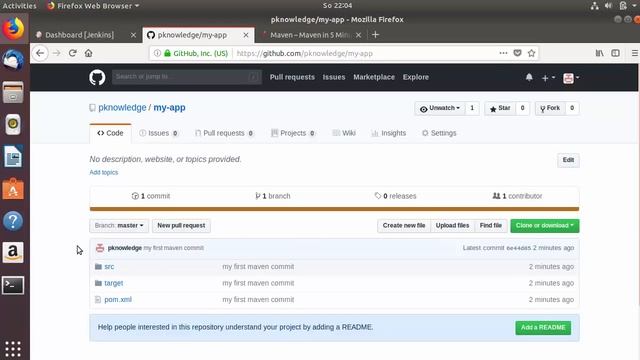The width and height of the screenshot is (640, 360).
Task: Click Find file button
Action: tap(491, 225)
